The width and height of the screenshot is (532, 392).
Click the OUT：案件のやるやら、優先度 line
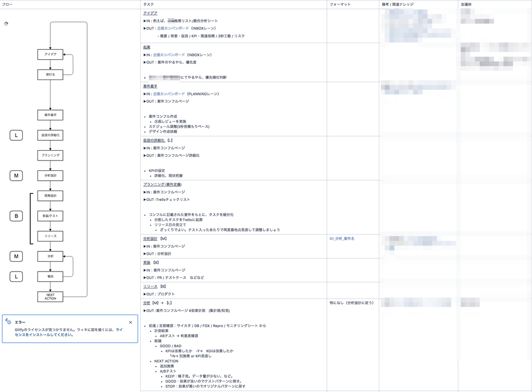pos(170,62)
